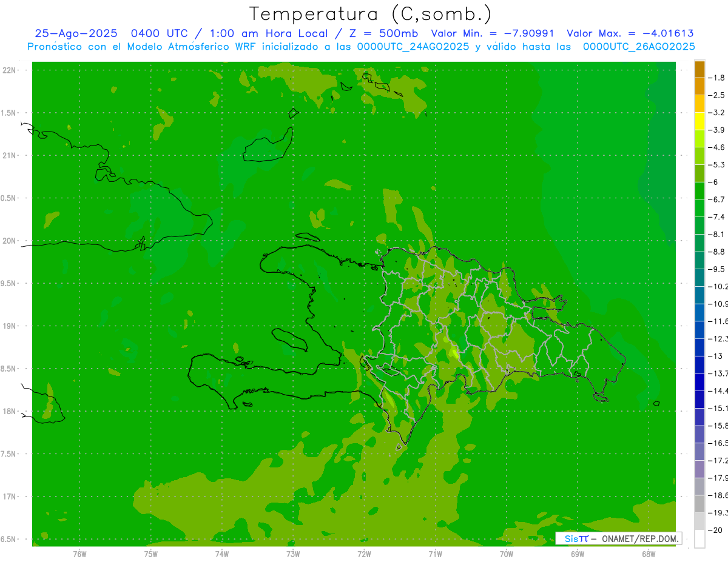Click the 22N latitude axis label
Viewport: 728px width, 562px height.
[x=8, y=70]
